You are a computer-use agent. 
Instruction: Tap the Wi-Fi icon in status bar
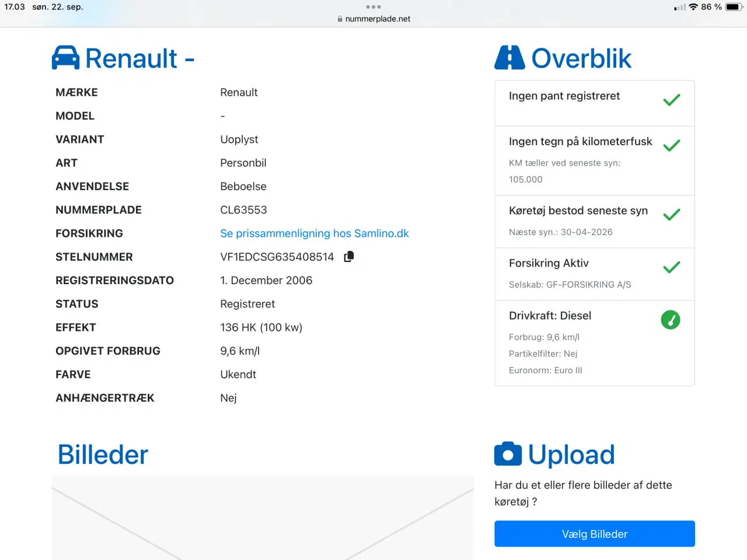point(693,7)
